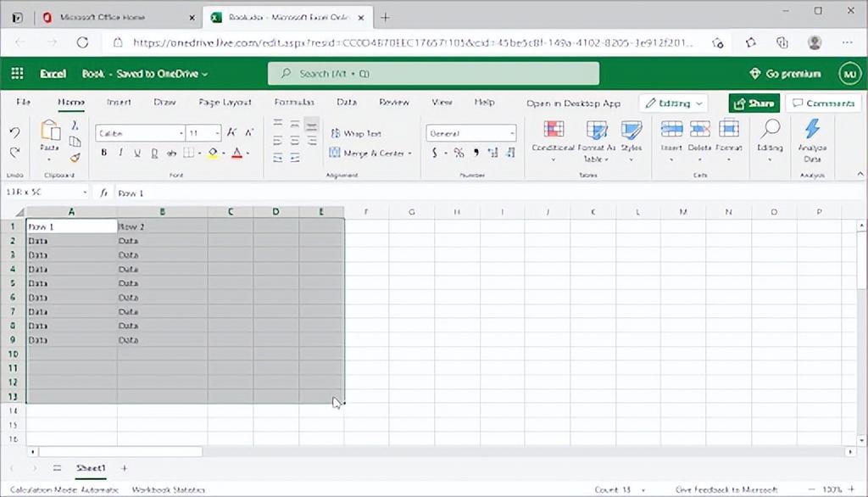The width and height of the screenshot is (868, 497).
Task: Apply percent style format
Action: 459,153
